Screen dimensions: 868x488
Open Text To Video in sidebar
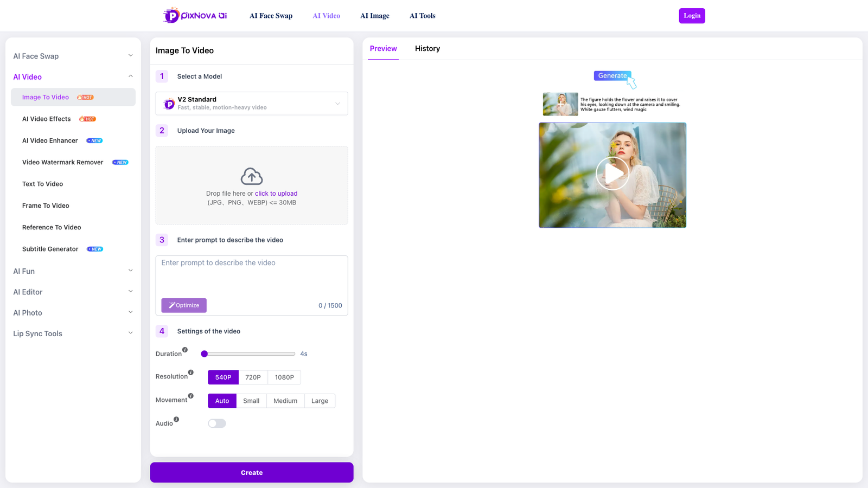coord(73,184)
